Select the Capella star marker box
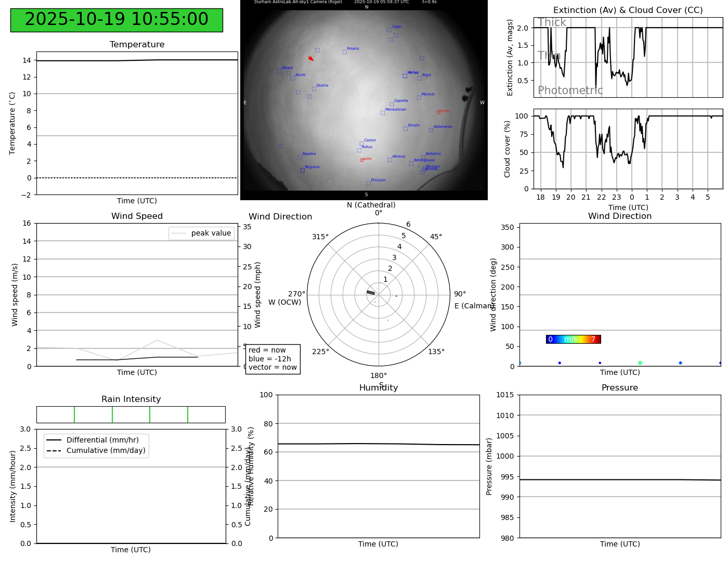This screenshot has width=728, height=572. tap(392, 105)
